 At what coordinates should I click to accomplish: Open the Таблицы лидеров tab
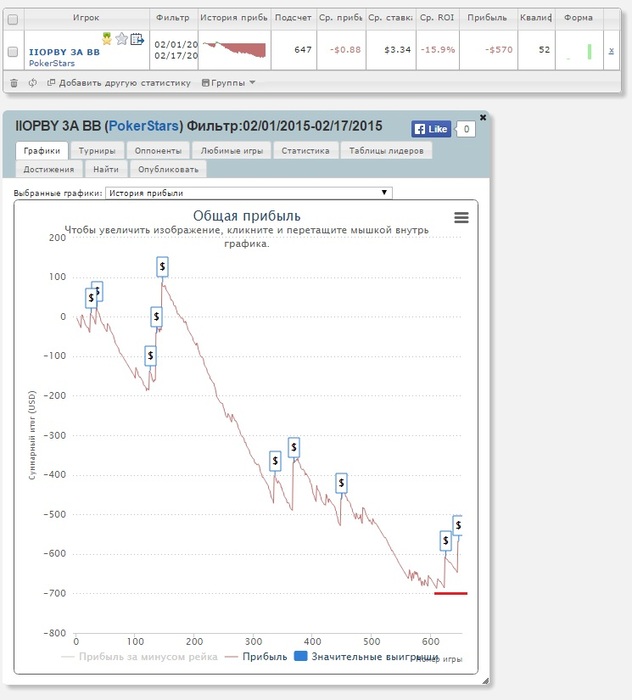tap(386, 151)
